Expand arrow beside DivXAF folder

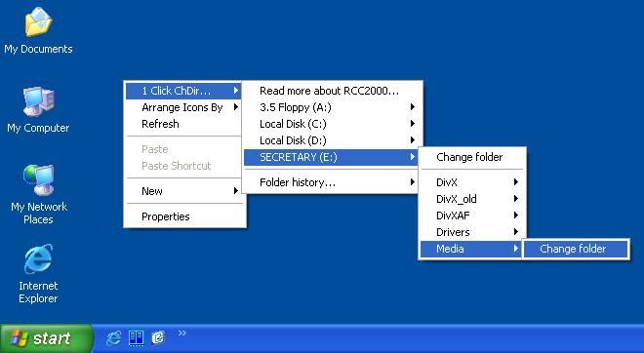pos(516,216)
